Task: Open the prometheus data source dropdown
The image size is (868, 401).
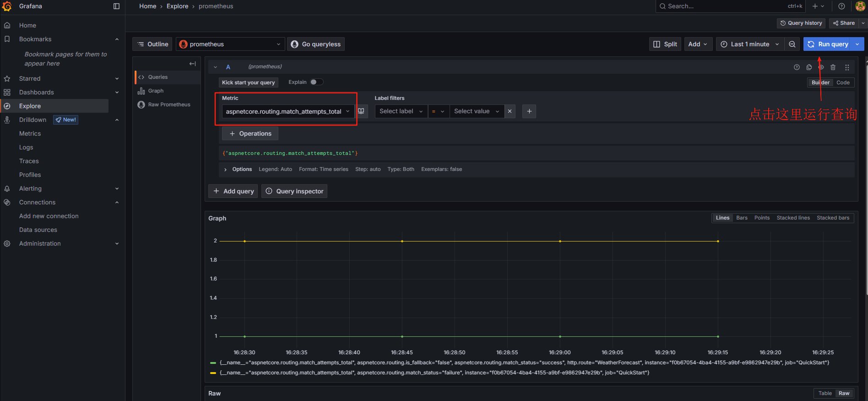Action: 230,44
